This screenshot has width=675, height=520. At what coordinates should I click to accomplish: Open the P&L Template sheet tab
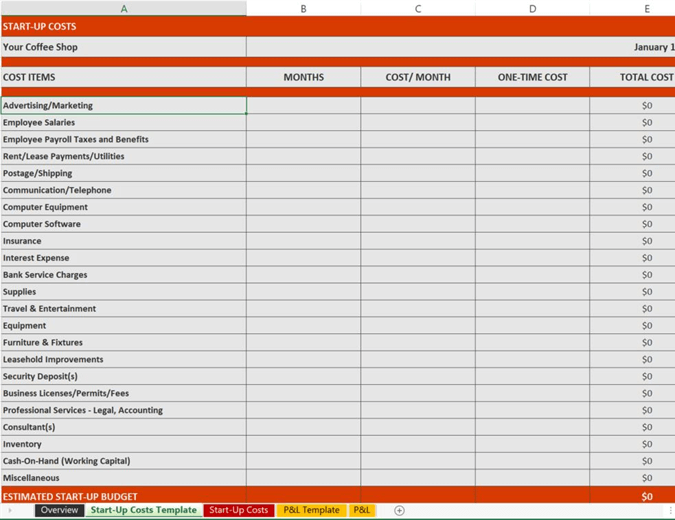click(311, 510)
